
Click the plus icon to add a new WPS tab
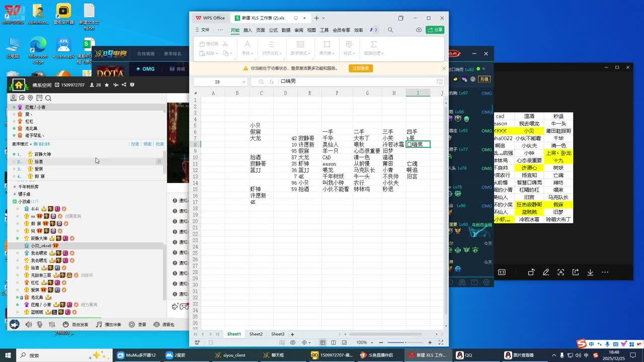[x=316, y=18]
